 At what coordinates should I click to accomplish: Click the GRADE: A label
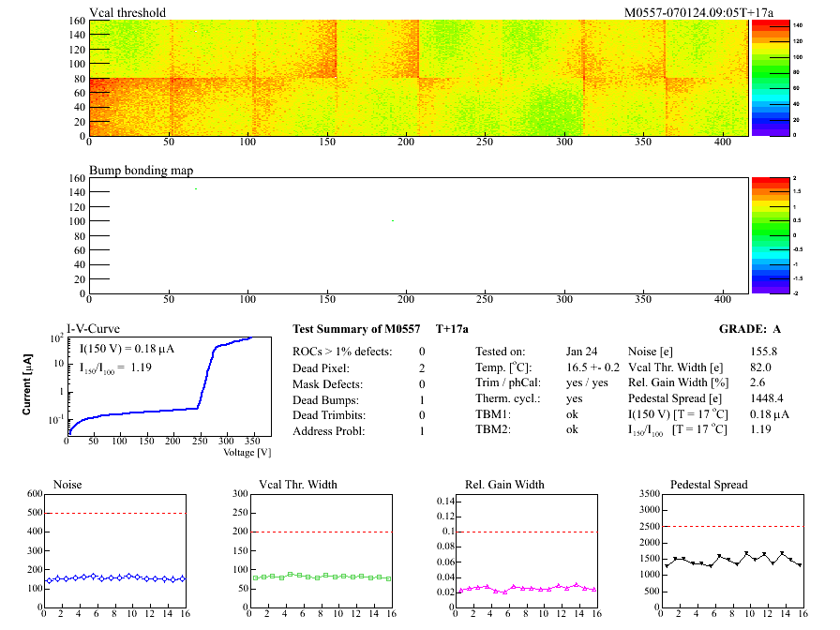[748, 329]
